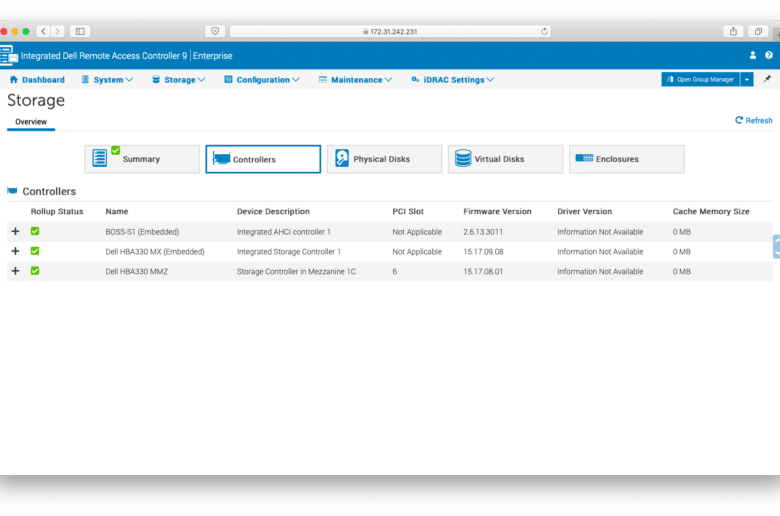Reload page with address bar refresh icon
Screen dimensions: 780x516
tap(544, 31)
